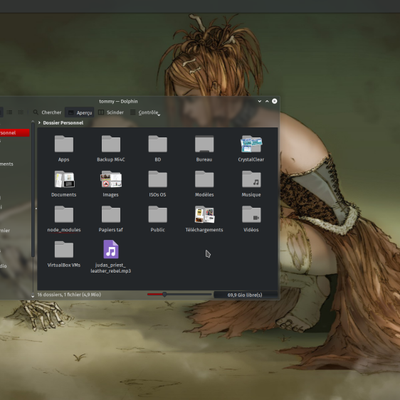
Task: Click the keep-below arrow in Dolphin title bar
Action: click(259, 101)
